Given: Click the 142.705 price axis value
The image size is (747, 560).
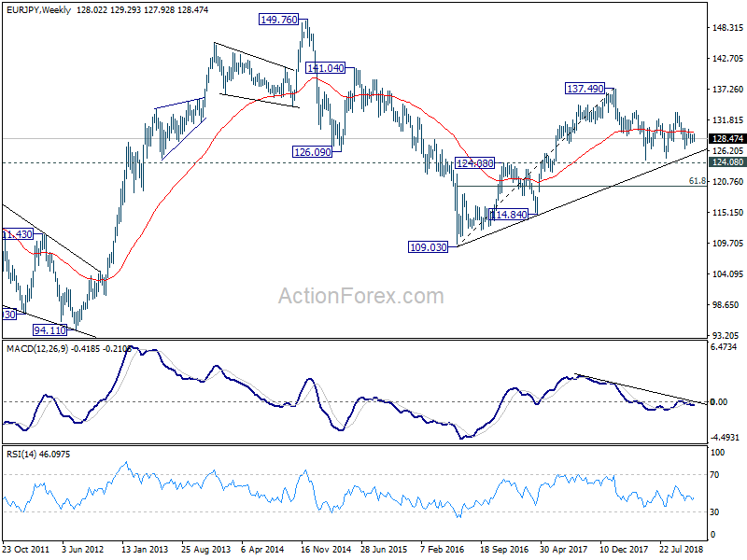Looking at the screenshot, I should pos(727,59).
